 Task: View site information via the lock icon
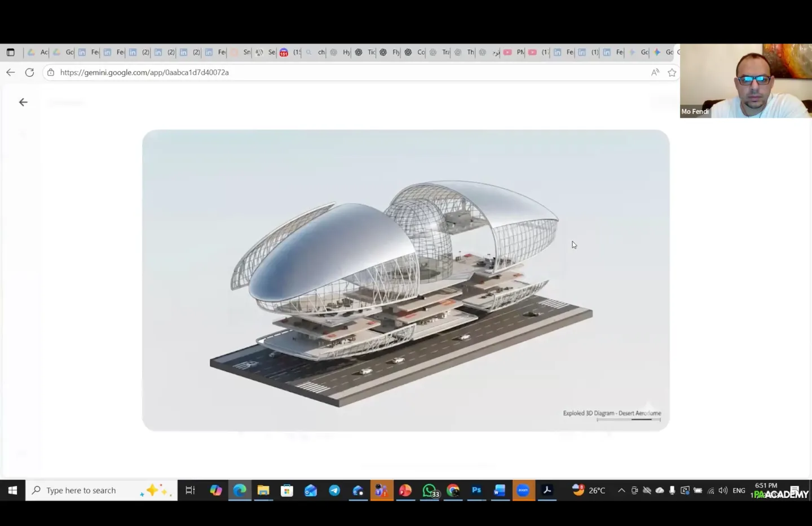coord(51,72)
